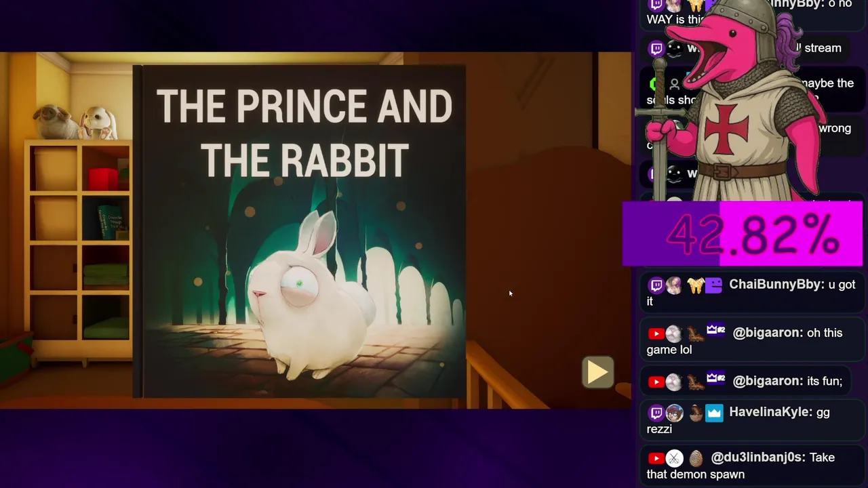Click the pink dolphin knight avatar overlay
868x488 pixels.
coord(736,102)
